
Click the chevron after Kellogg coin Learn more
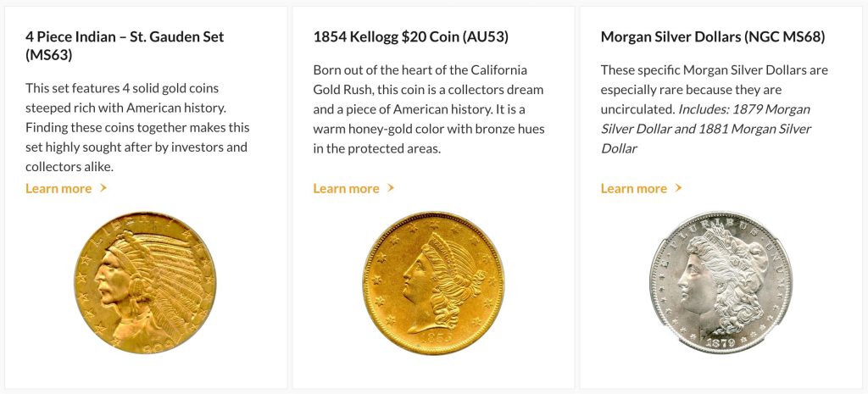point(391,188)
